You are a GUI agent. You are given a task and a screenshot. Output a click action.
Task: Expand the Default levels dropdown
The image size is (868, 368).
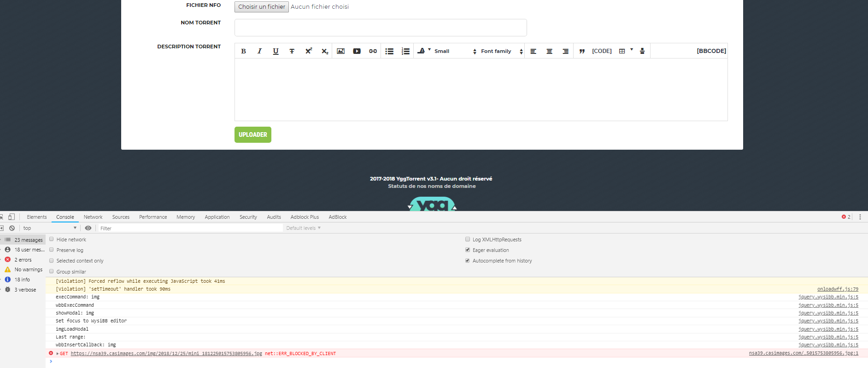[303, 228]
